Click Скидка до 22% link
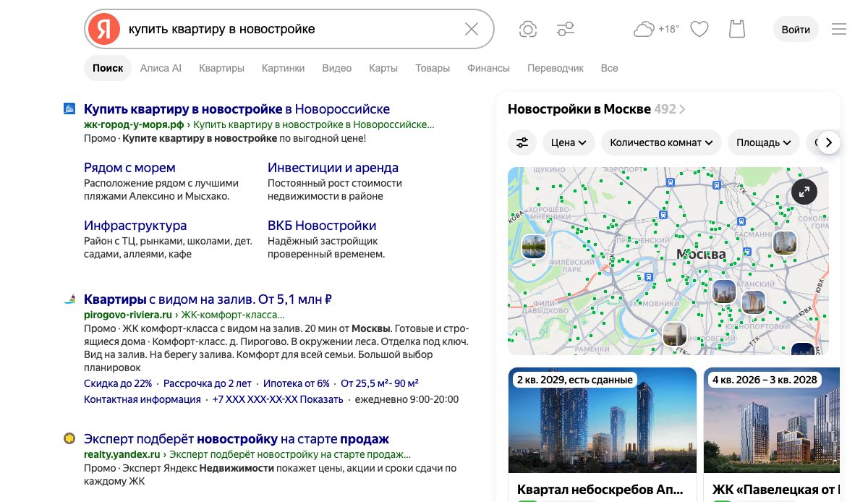The image size is (868, 502). coord(118,383)
